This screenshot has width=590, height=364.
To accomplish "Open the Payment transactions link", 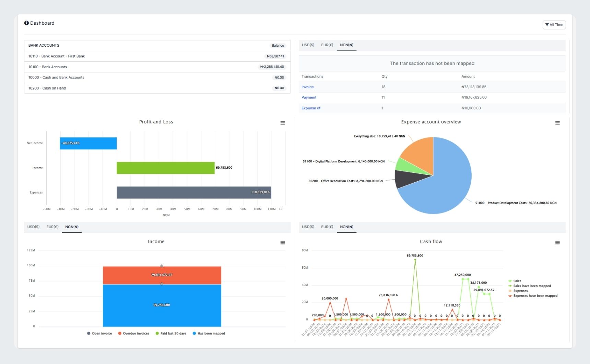I will click(309, 98).
